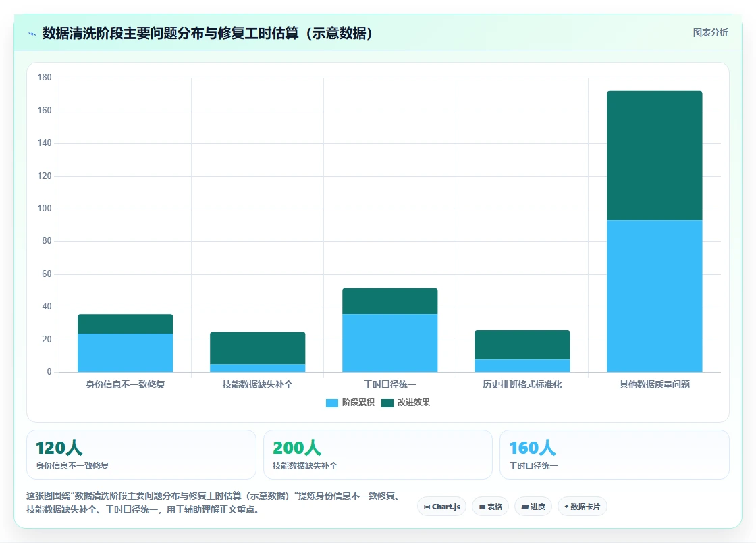
Task: Click the dark green segment for 身份信息不一致修复
Action: tap(126, 324)
